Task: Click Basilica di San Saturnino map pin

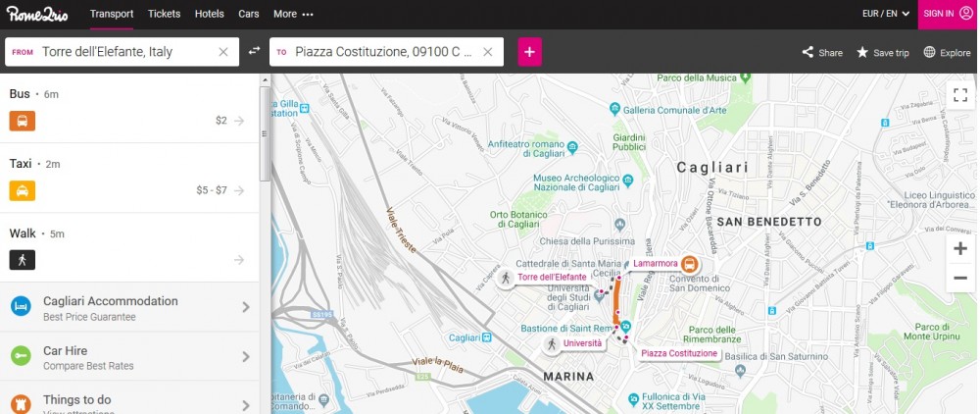Action: (x=741, y=371)
